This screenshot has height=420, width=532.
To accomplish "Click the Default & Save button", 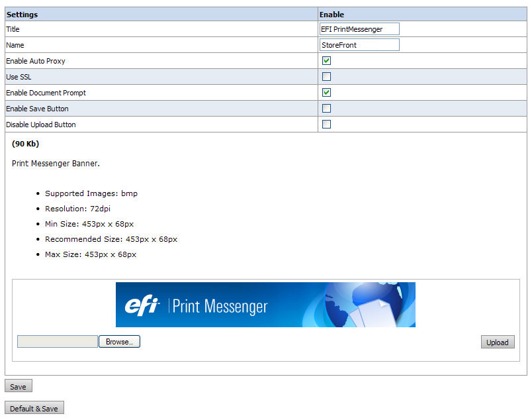I will tap(34, 408).
